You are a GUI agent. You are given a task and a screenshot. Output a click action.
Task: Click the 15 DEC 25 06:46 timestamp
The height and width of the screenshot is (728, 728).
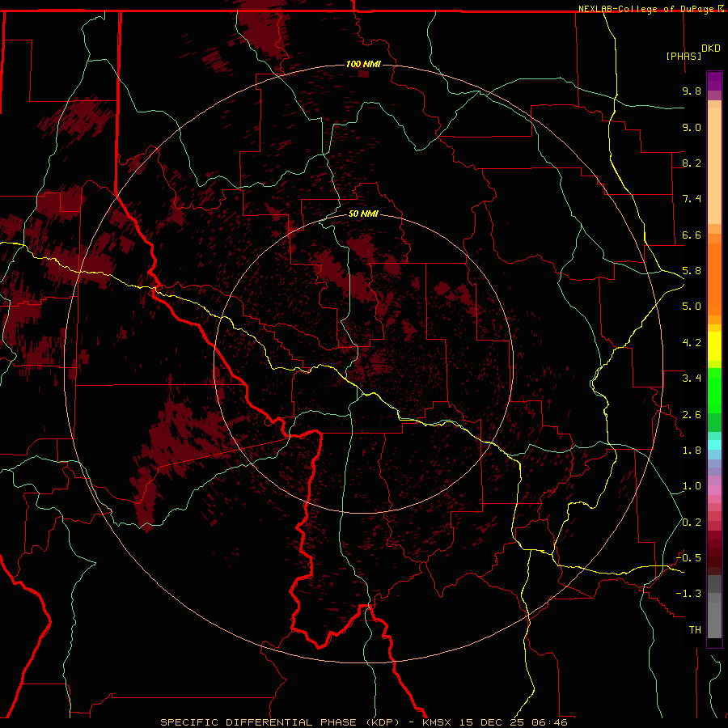(514, 722)
